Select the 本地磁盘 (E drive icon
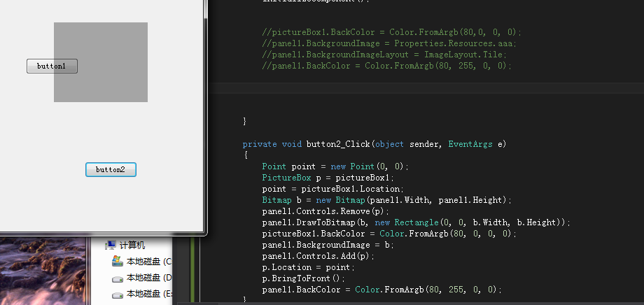644x305 pixels. coord(118,295)
